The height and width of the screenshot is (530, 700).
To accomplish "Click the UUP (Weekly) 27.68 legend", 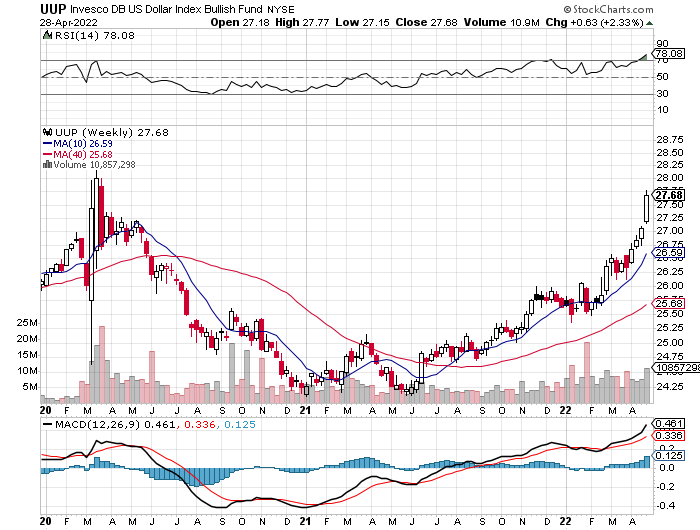I will (x=112, y=132).
